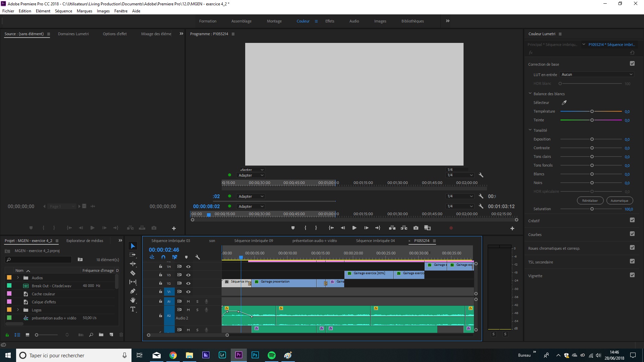Click the Automatique button

coord(619,201)
